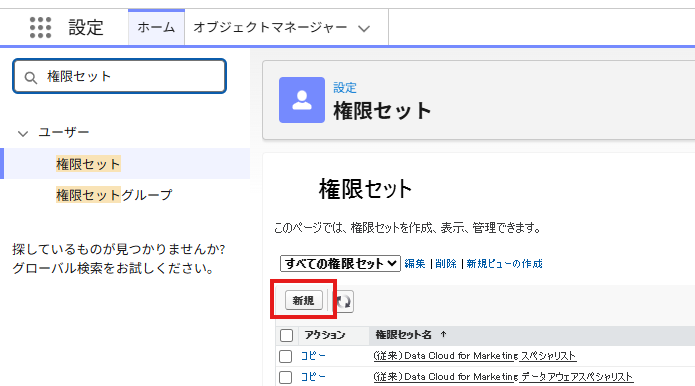Open the すべての権限セット view dropdown
The height and width of the screenshot is (386, 695).
pos(340,264)
